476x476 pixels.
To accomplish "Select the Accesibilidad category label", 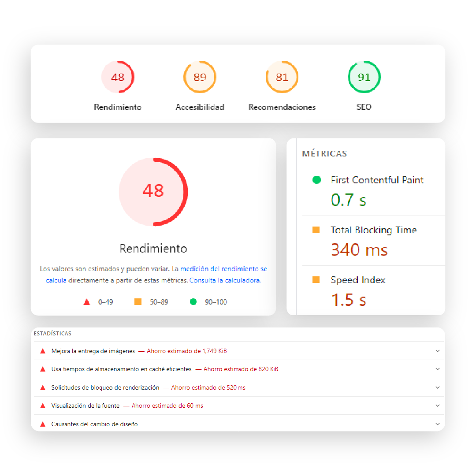I will (x=200, y=107).
